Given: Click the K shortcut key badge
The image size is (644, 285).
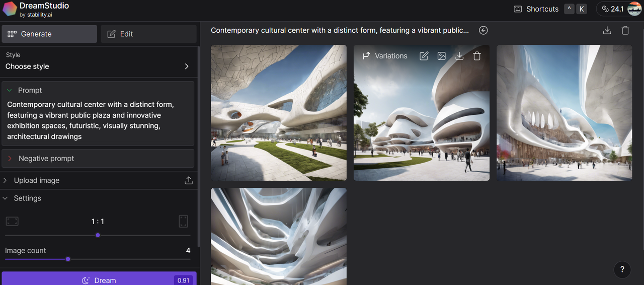Looking at the screenshot, I should (582, 9).
